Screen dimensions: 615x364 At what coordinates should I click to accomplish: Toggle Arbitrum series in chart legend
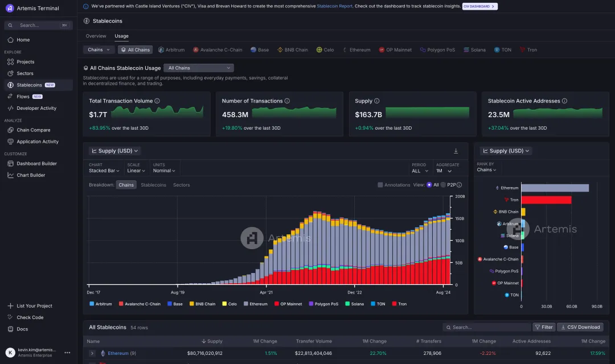click(101, 304)
